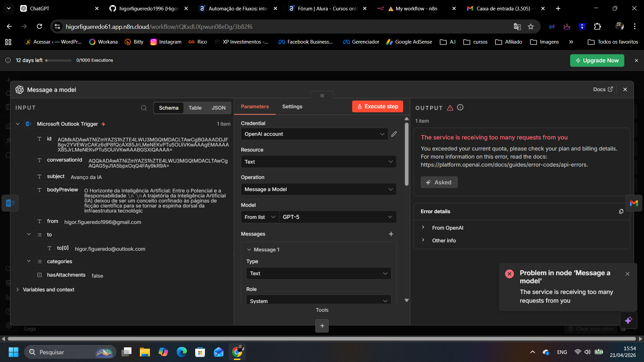Open the Settings tab
The width and height of the screenshot is (644, 362).
[292, 107]
